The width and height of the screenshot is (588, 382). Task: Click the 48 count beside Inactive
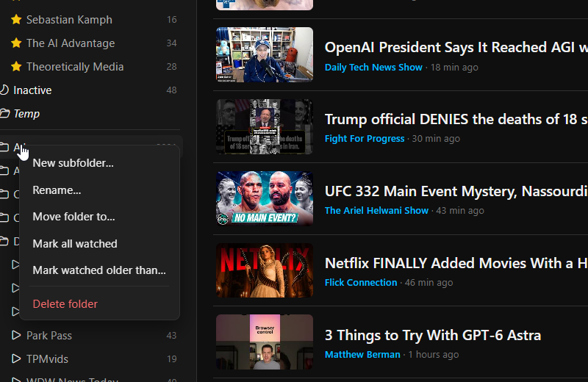171,90
